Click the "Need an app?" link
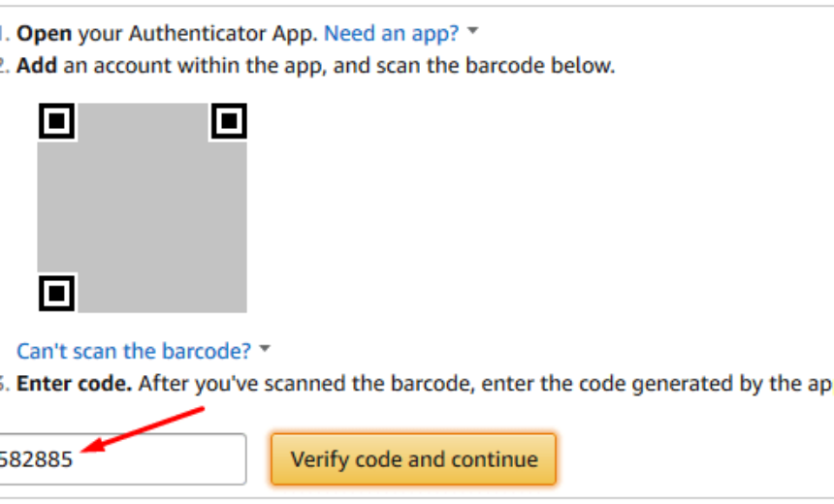Screen dimensions: 834x504 click(391, 33)
